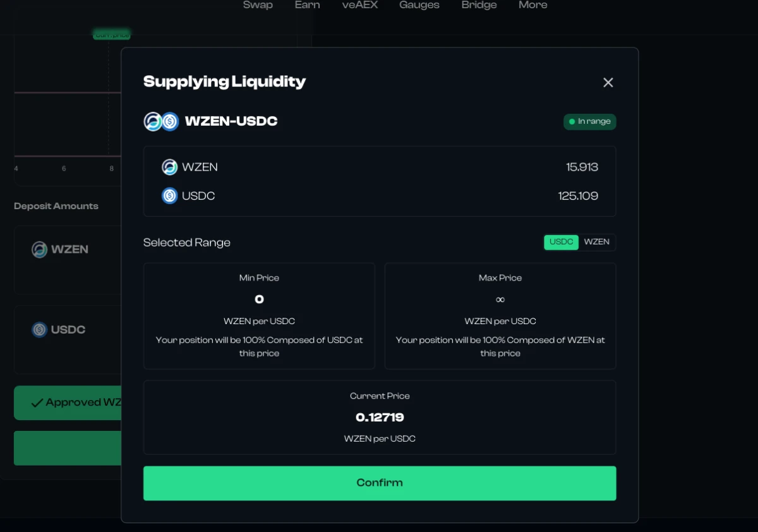Screen dimensions: 758x532
Task: Click the USDC token icon in amounts list
Action: click(169, 196)
